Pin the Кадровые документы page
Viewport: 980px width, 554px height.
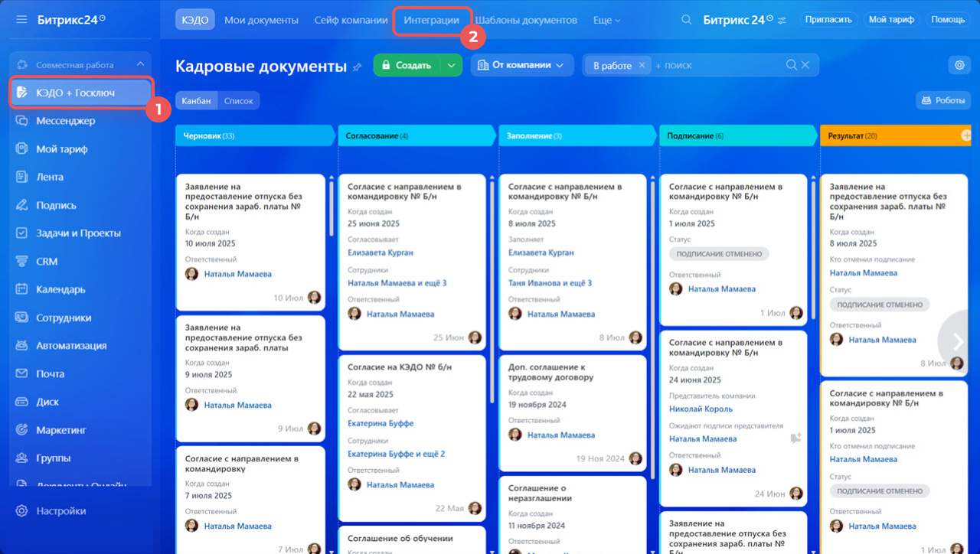[357, 67]
